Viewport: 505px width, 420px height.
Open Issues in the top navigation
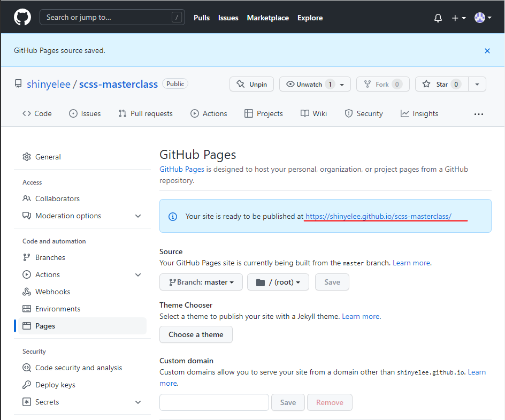click(x=228, y=18)
